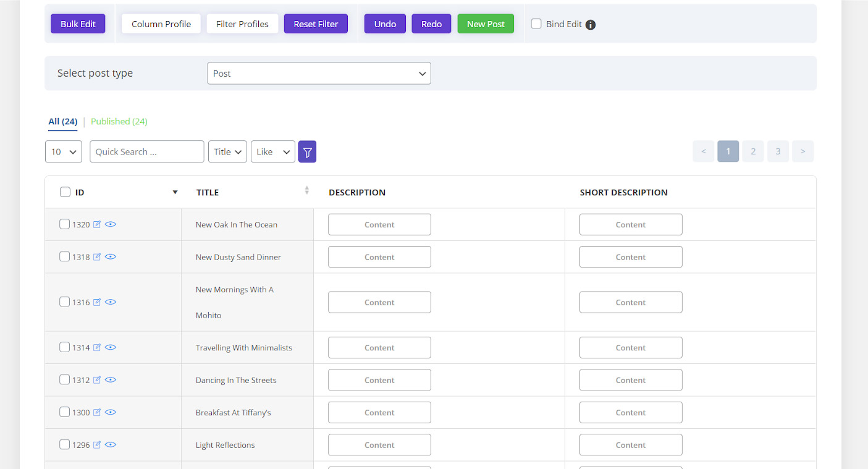Create a New Post
The image size is (868, 469).
[x=486, y=23]
